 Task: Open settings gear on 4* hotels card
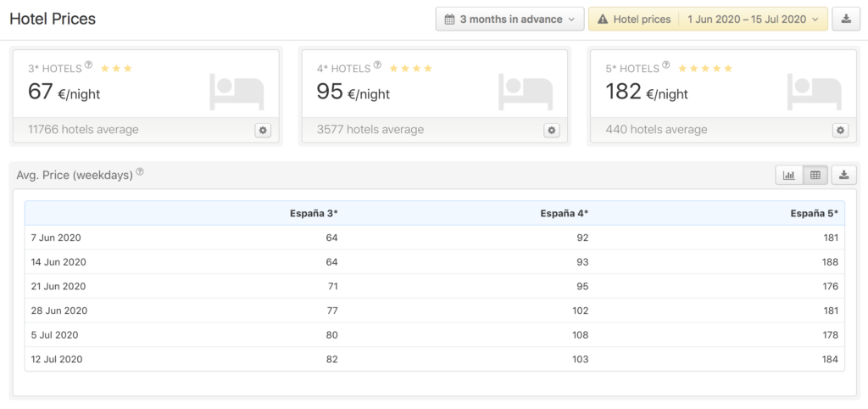(x=551, y=130)
